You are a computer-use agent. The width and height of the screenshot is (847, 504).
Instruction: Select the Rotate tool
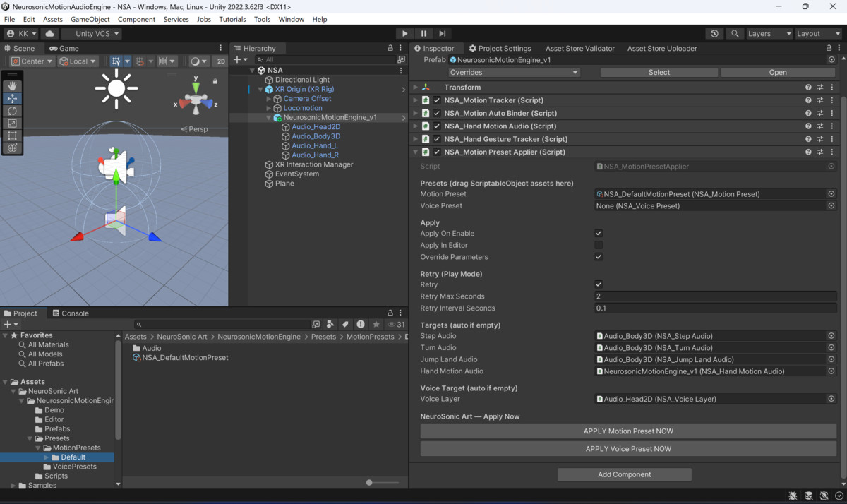click(11, 111)
